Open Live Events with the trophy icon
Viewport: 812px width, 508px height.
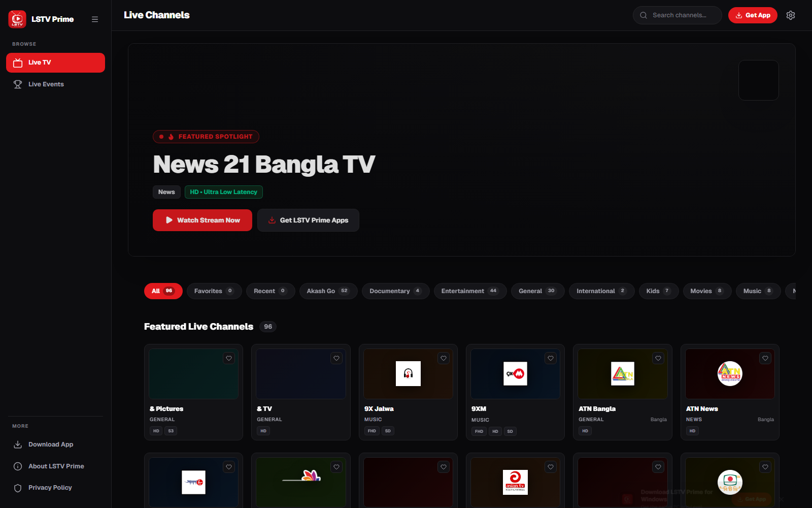pyautogui.click(x=55, y=84)
